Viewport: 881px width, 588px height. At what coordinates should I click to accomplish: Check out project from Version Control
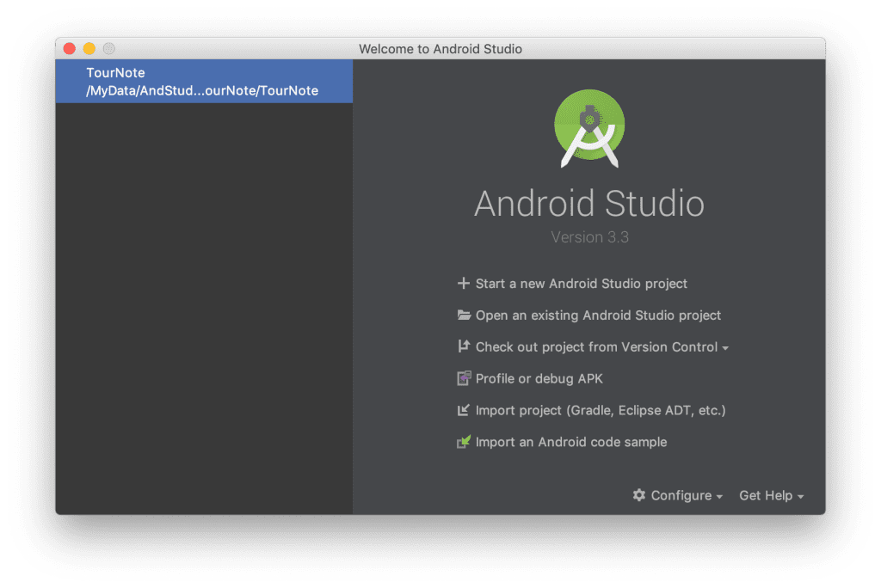click(x=596, y=347)
